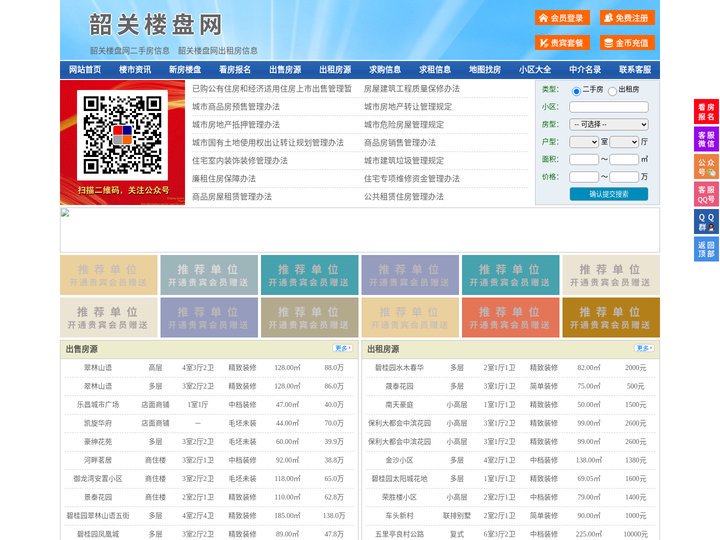720x540 pixels.
Task: Click the dark gold 推荐单位 tile
Action: click(x=611, y=317)
